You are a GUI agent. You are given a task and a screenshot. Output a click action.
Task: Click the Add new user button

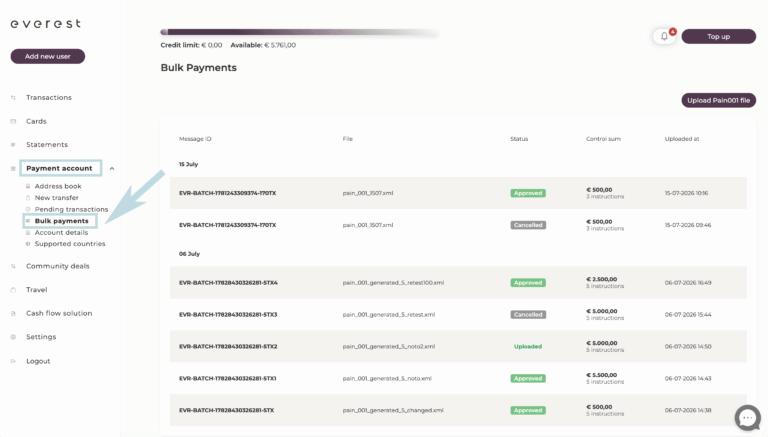coord(48,56)
